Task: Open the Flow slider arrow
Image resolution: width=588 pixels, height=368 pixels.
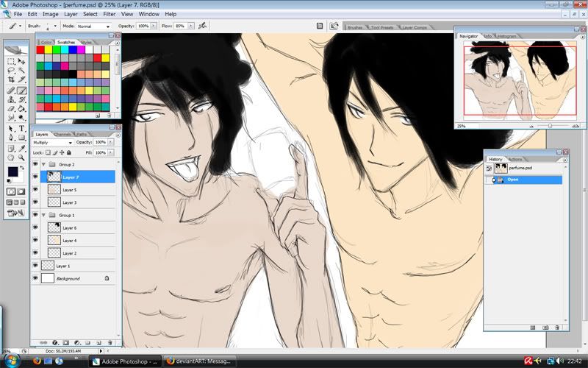Action: [191, 26]
